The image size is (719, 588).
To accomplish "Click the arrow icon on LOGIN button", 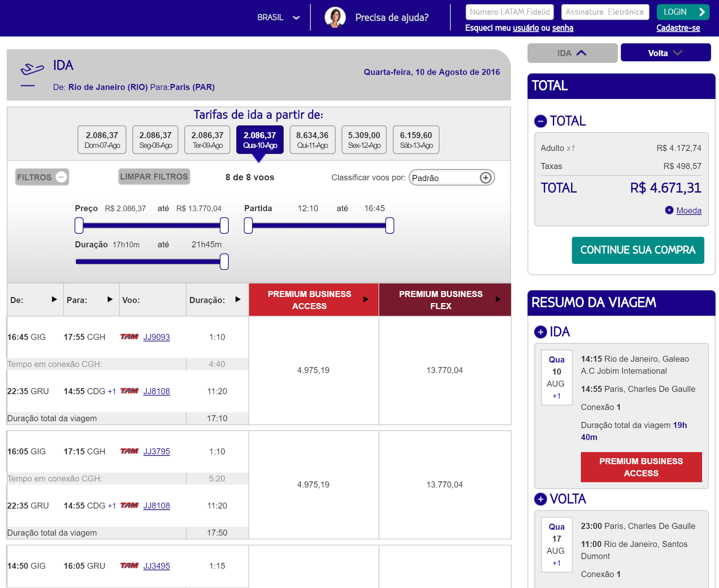I will pos(701,12).
